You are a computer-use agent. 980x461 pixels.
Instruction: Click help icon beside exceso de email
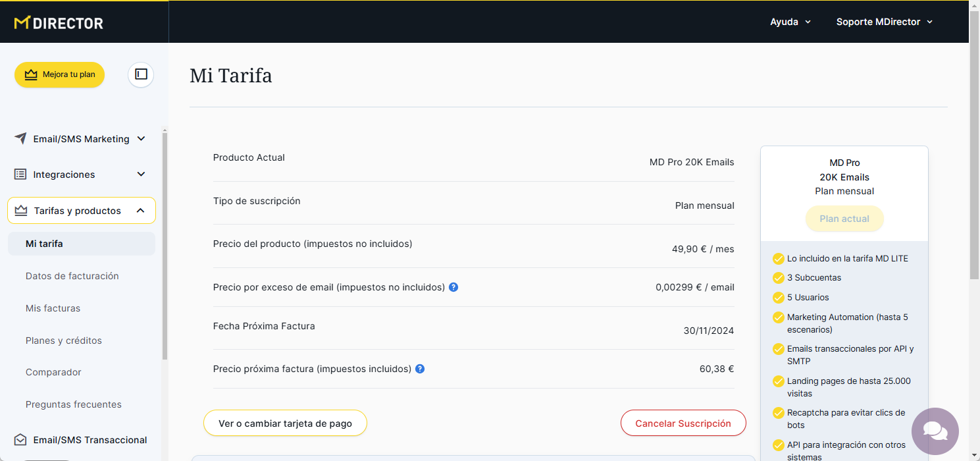coord(453,287)
